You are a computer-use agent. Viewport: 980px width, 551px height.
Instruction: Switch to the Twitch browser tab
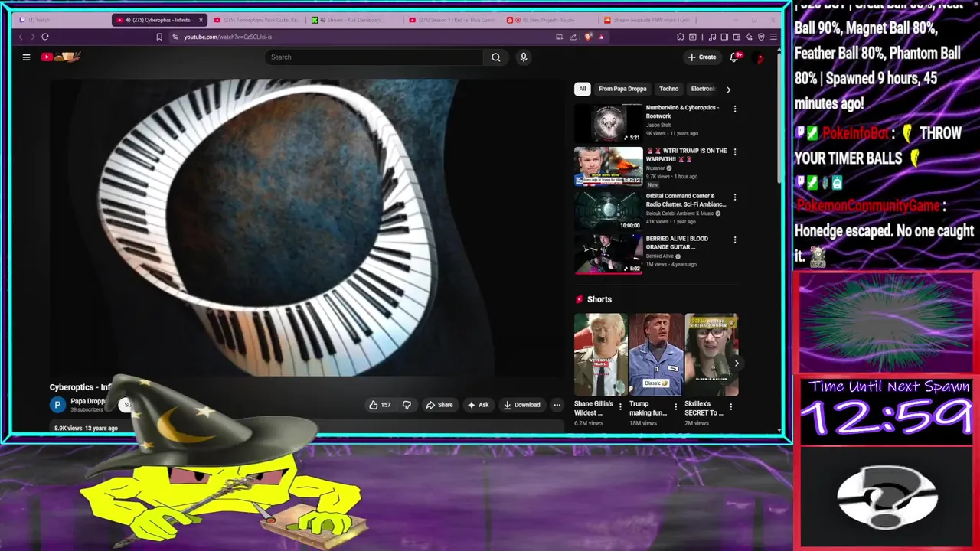point(61,20)
